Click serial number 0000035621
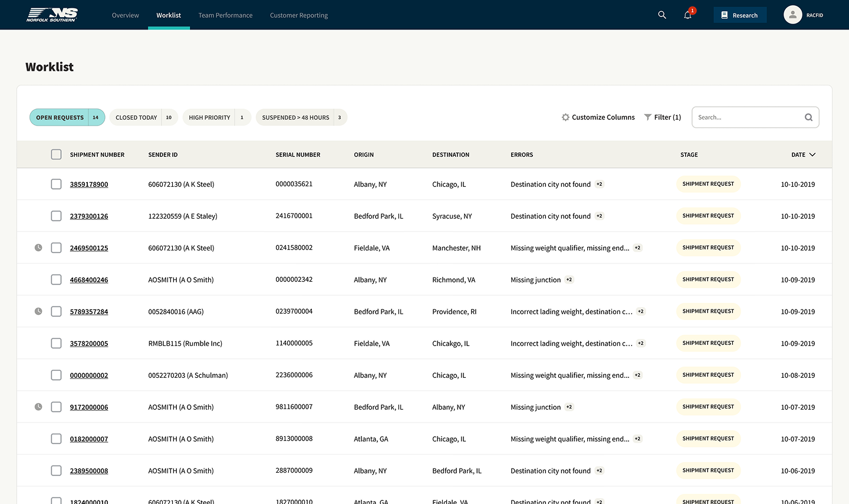The width and height of the screenshot is (849, 504). pyautogui.click(x=294, y=184)
